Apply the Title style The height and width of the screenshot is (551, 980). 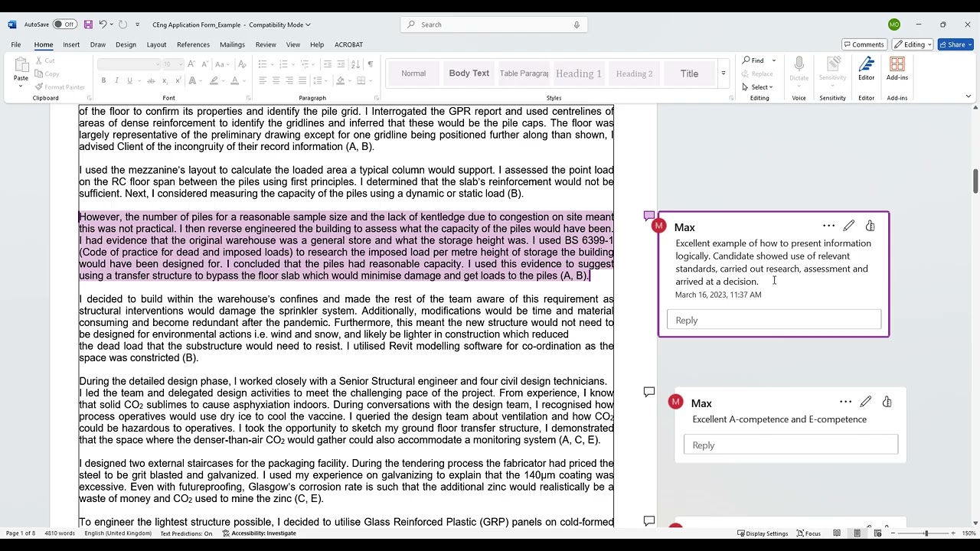tap(689, 73)
